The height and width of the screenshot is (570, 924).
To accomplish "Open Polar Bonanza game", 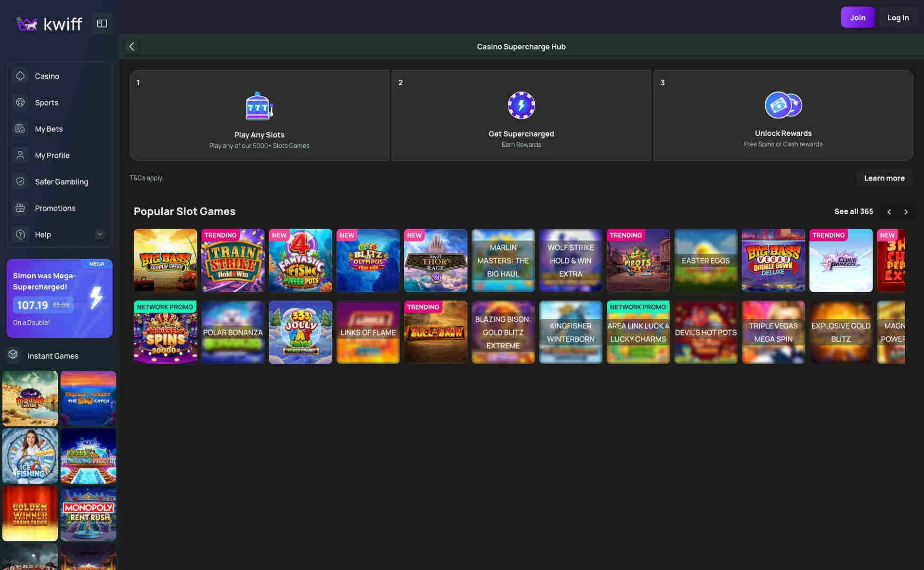I will pos(233,332).
